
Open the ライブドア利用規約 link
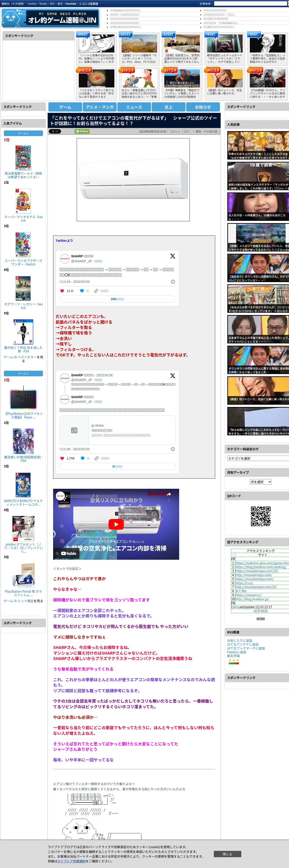(71, 861)
